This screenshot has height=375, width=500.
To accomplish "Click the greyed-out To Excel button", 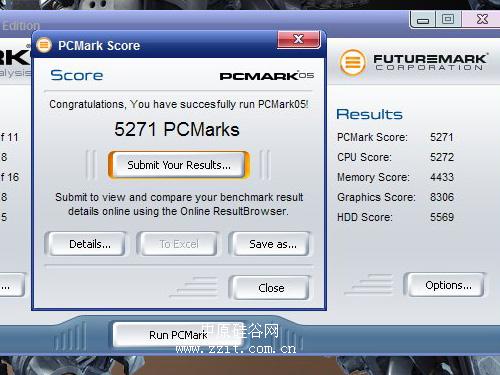I will (x=179, y=244).
